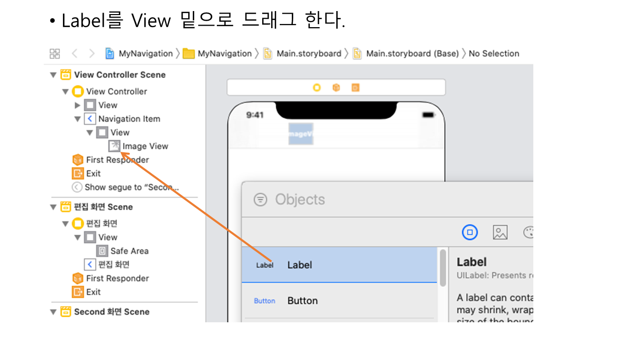Viewport: 644px width, 362px height.
Task: Collapse the View Controller Scene disclosure triangle
Action: click(x=53, y=75)
